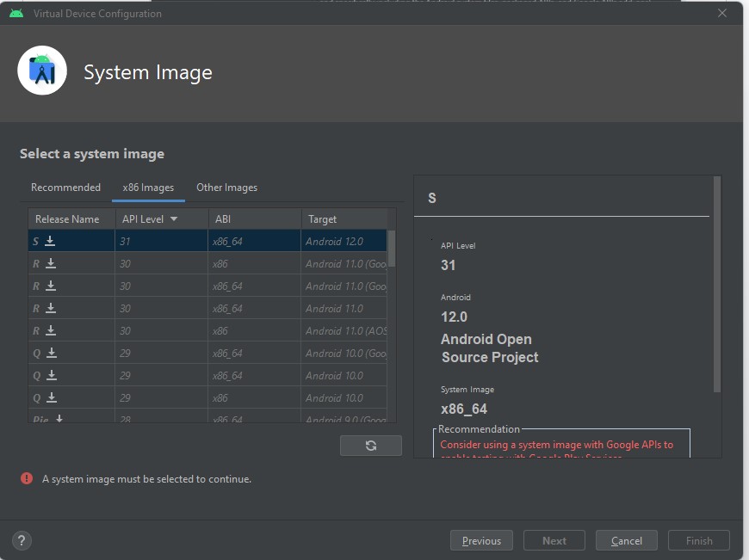
Task: Click the 'Android Open Source Project' details text
Action: pyautogui.click(x=490, y=348)
